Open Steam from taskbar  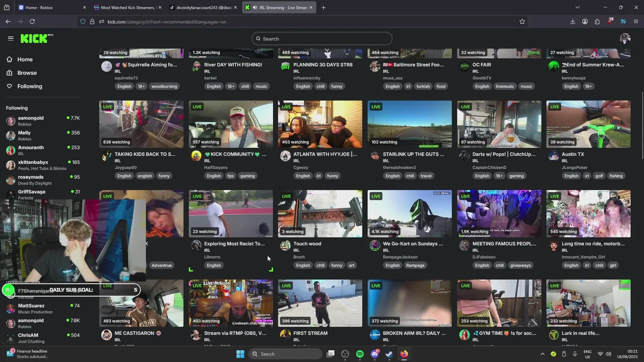[389, 354]
